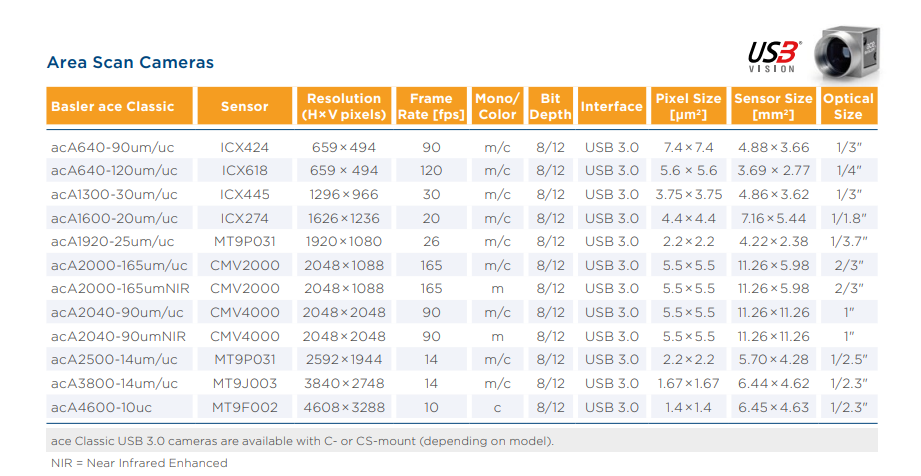
Task: Select model acA640-120um/uc
Action: pos(115,170)
